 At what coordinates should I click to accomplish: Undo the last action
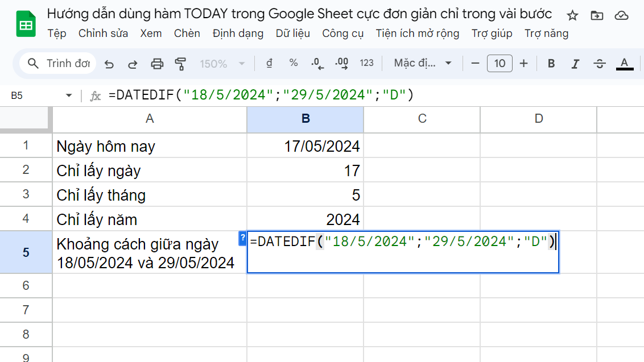tap(109, 63)
